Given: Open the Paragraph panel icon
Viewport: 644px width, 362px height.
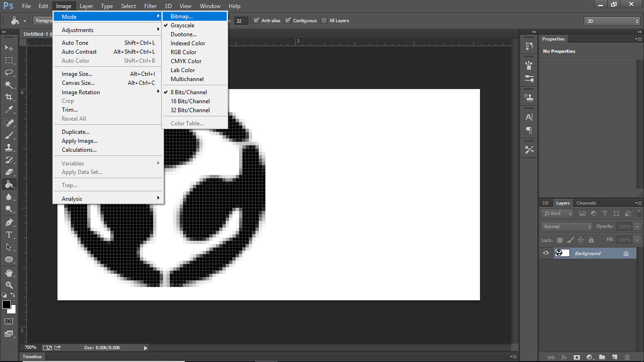Looking at the screenshot, I should [529, 130].
